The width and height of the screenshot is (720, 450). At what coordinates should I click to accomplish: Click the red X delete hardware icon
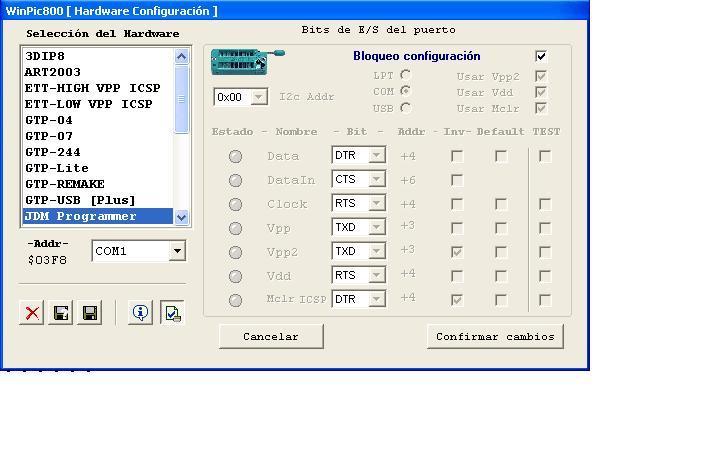[x=33, y=313]
